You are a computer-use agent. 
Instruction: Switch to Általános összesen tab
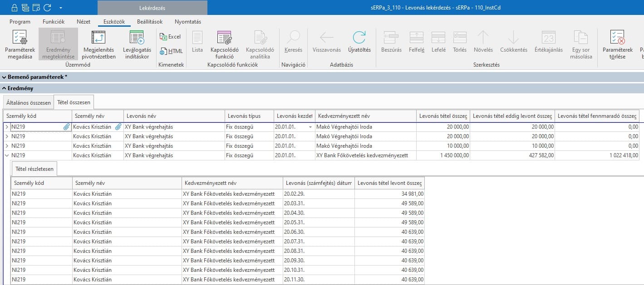coord(28,103)
